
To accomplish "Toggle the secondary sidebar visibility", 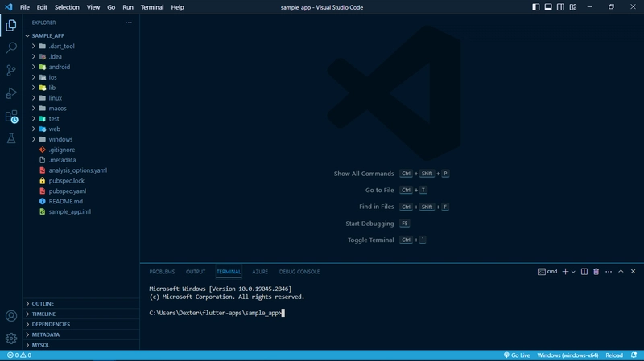I will coord(562,7).
